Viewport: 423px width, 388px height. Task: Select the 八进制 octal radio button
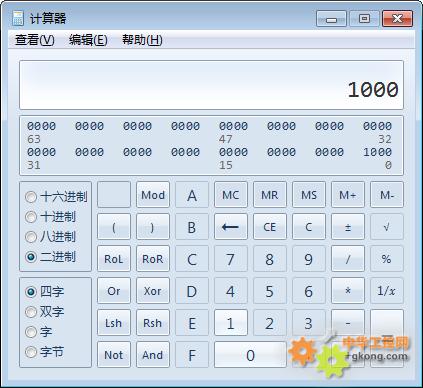31,237
